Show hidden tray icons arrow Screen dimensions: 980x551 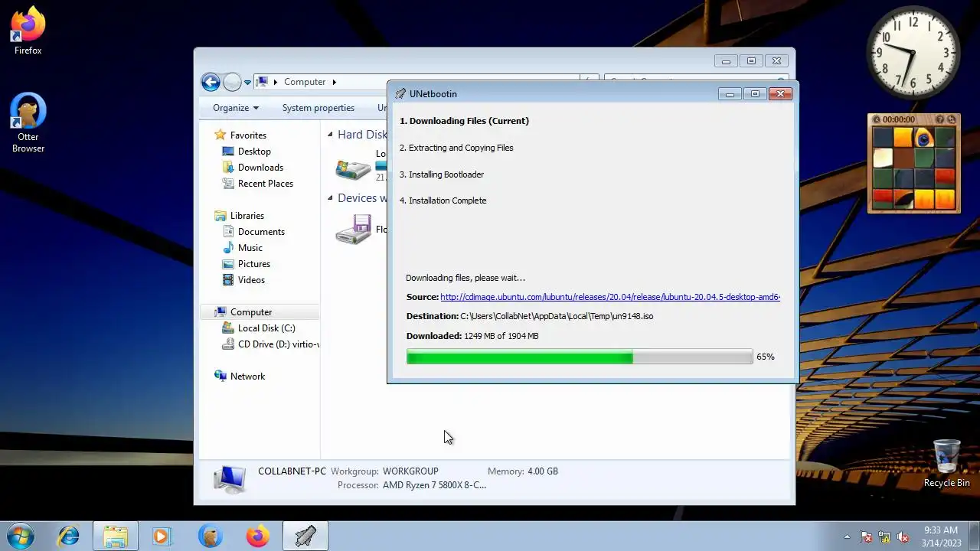(x=847, y=537)
